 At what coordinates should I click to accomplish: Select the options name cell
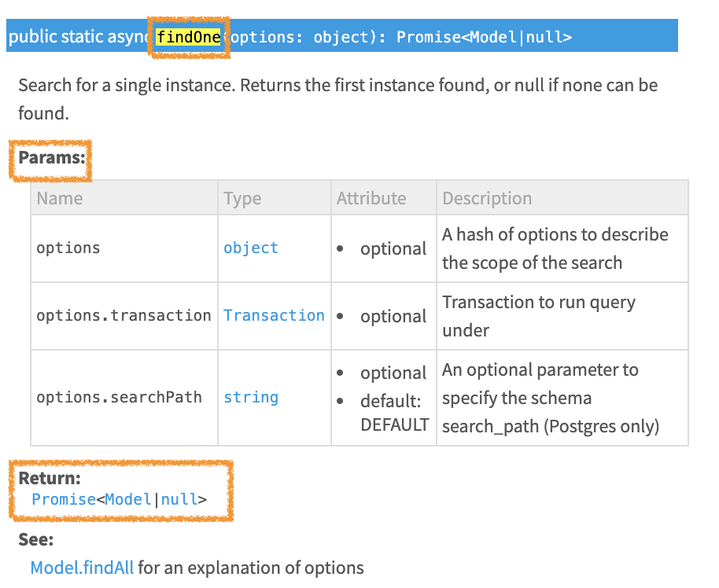coord(124,248)
